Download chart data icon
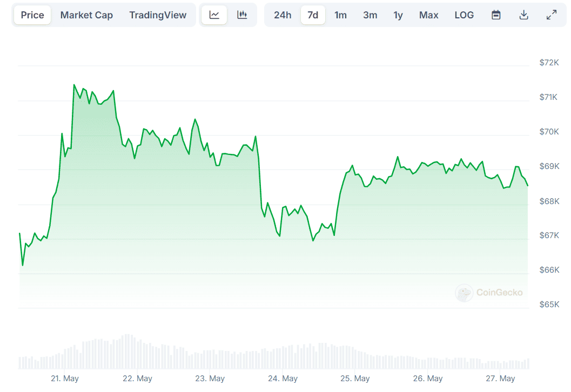 pos(523,15)
